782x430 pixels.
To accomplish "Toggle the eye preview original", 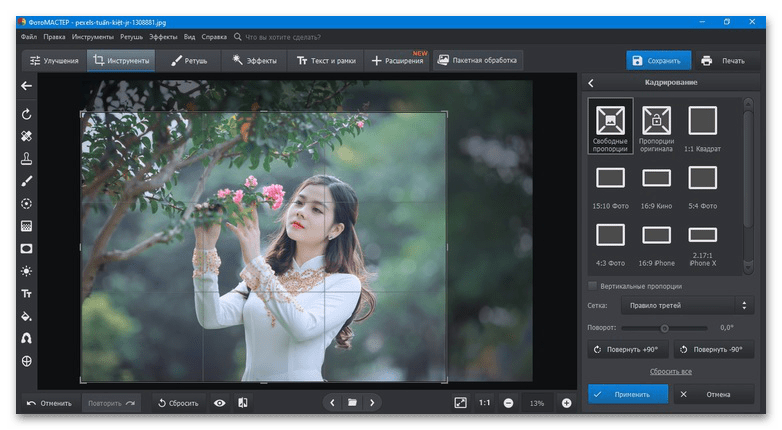I will 219,403.
